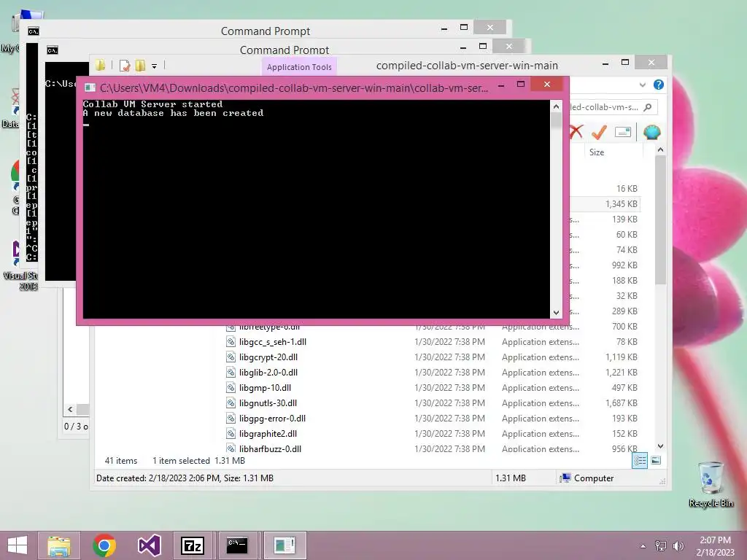Screen dimensions: 747x560
Task: Click Explorer vertical scrollbar thumb
Action: (x=660, y=220)
